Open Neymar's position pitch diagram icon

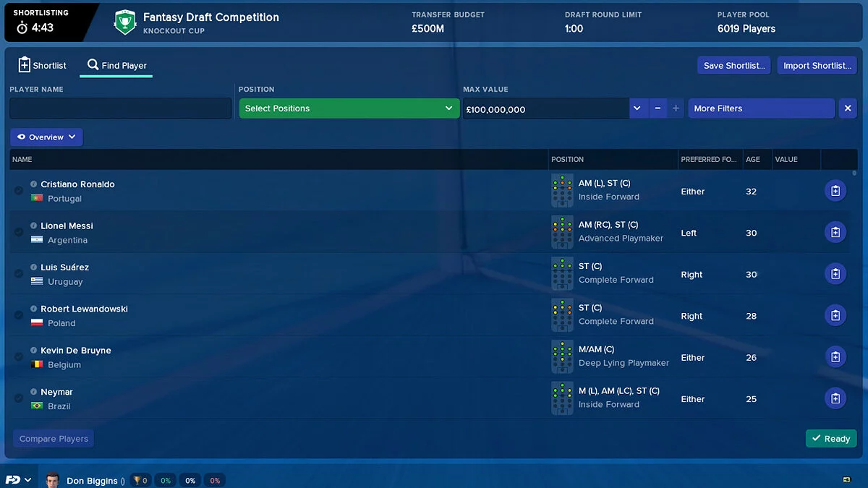pyautogui.click(x=562, y=398)
